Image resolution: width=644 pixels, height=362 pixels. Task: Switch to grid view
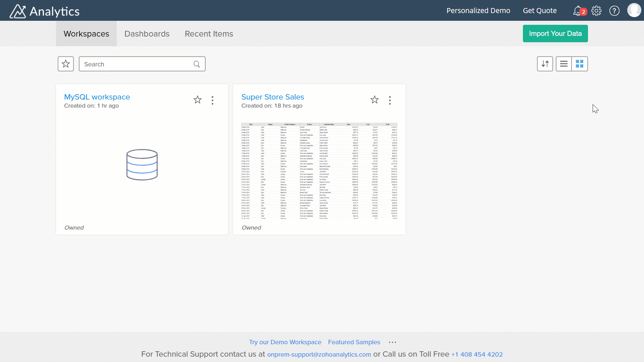point(580,64)
